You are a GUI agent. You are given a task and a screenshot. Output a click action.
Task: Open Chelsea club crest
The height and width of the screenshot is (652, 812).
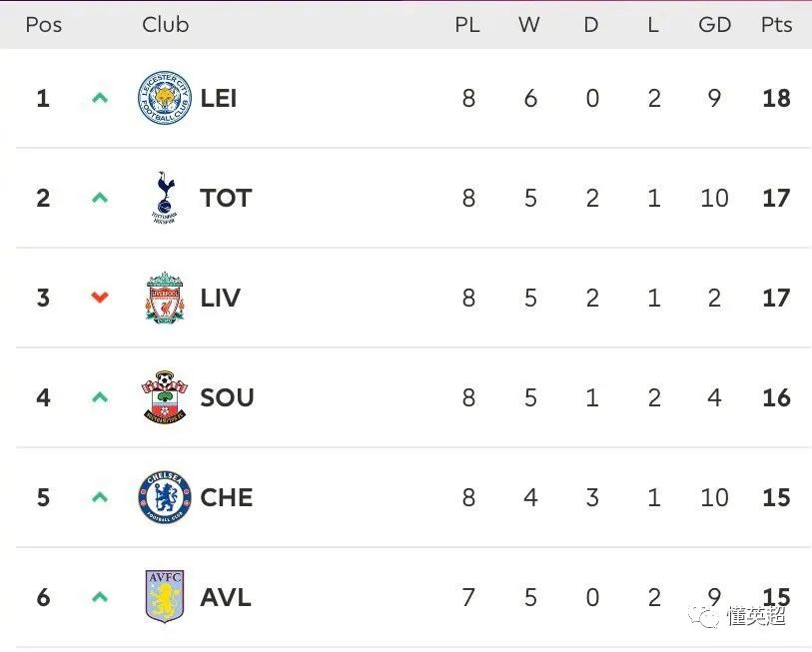point(165,497)
